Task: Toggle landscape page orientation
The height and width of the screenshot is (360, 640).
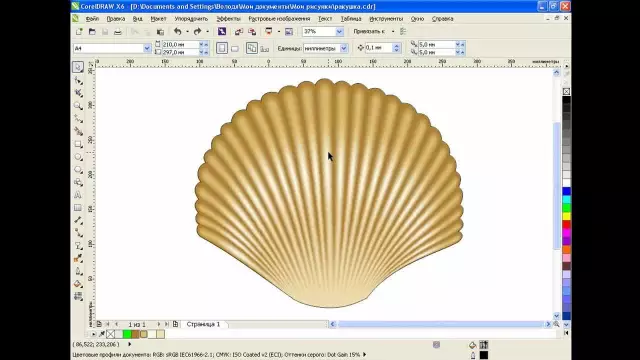Action: click(x=235, y=49)
